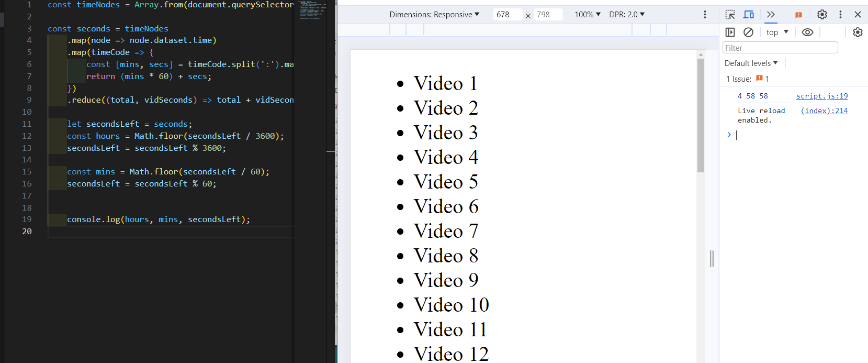Expand the Default levels dropdown
Image resolution: width=868 pixels, height=363 pixels.
pos(751,63)
